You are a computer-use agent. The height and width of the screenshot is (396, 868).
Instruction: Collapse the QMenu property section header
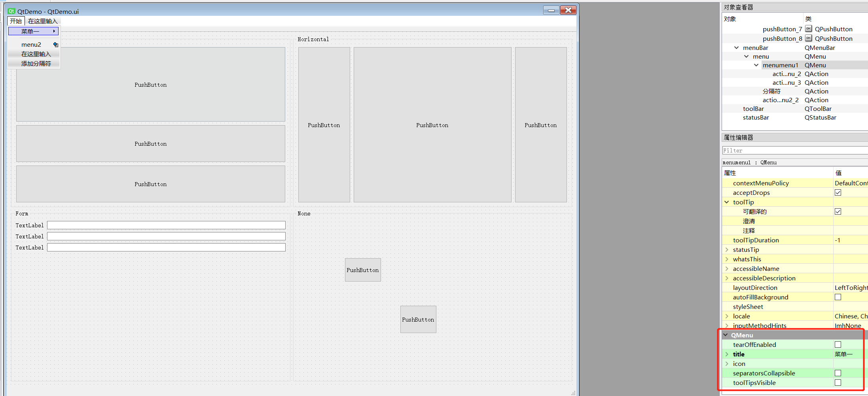pyautogui.click(x=726, y=335)
